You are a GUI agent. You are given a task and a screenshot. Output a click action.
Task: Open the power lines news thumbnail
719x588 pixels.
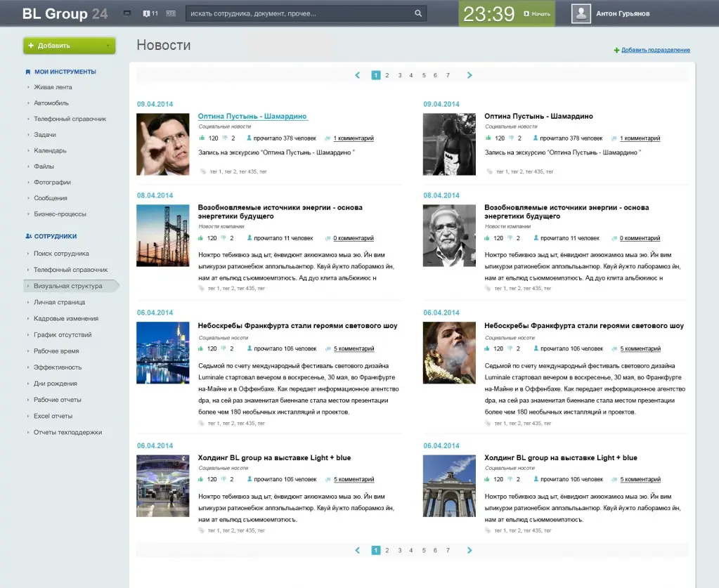pyautogui.click(x=162, y=235)
